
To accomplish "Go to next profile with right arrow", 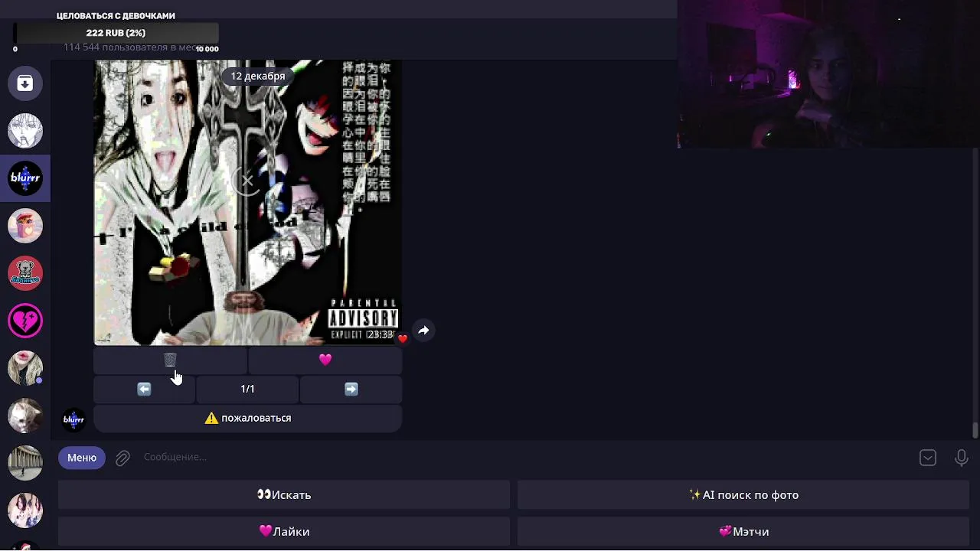I will (x=351, y=389).
